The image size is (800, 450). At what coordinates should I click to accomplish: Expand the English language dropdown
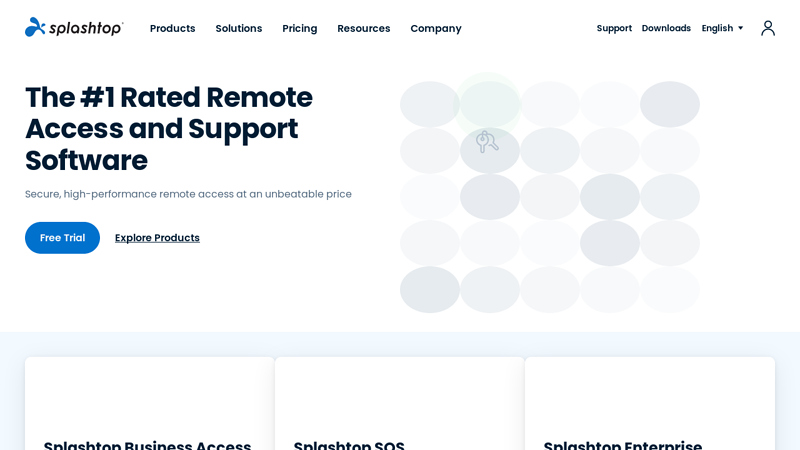[722, 28]
